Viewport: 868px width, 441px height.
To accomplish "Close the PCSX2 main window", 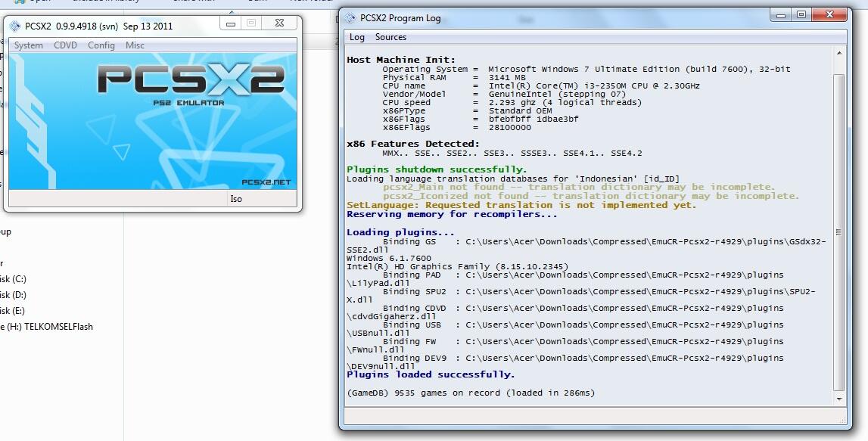I will pos(280,23).
